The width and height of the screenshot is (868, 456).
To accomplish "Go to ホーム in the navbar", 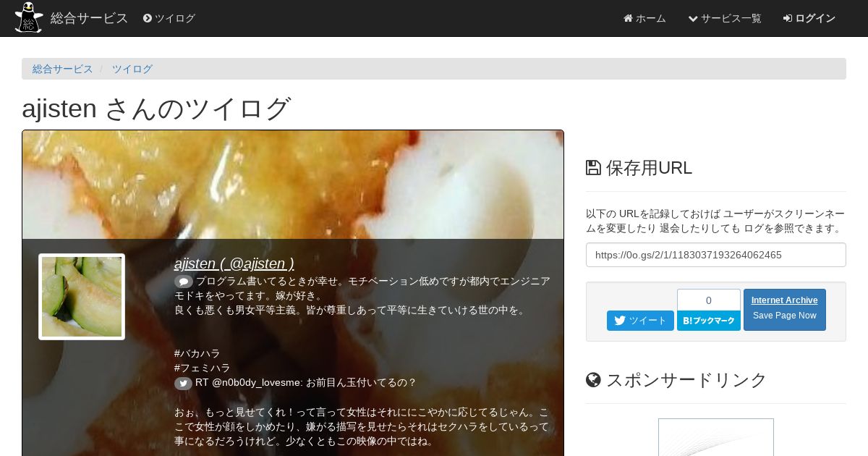I will pos(644,18).
